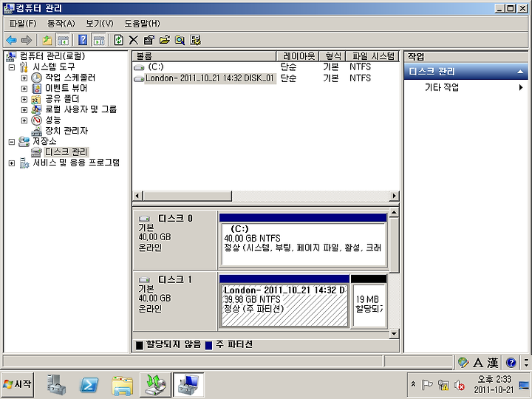Show hidden system tray icons
This screenshot has width=532, height=399.
coord(413,384)
